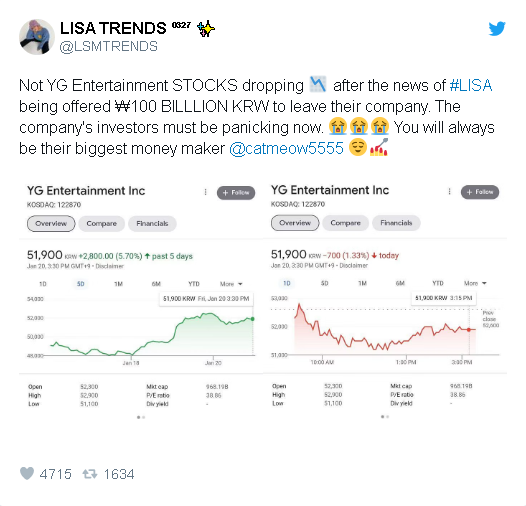Screen dimensions: 526x506
Task: Open the #LISA hashtag link
Action: [471, 85]
